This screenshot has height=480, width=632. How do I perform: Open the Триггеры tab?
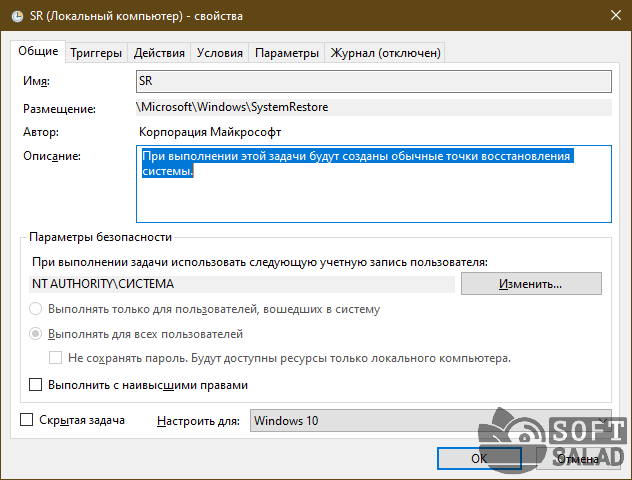pos(96,53)
